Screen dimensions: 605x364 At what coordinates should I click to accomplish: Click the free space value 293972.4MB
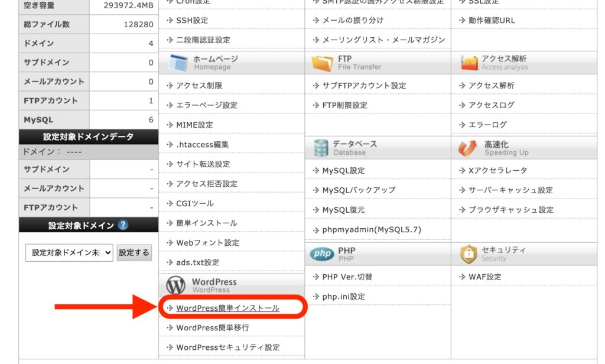[x=128, y=5]
